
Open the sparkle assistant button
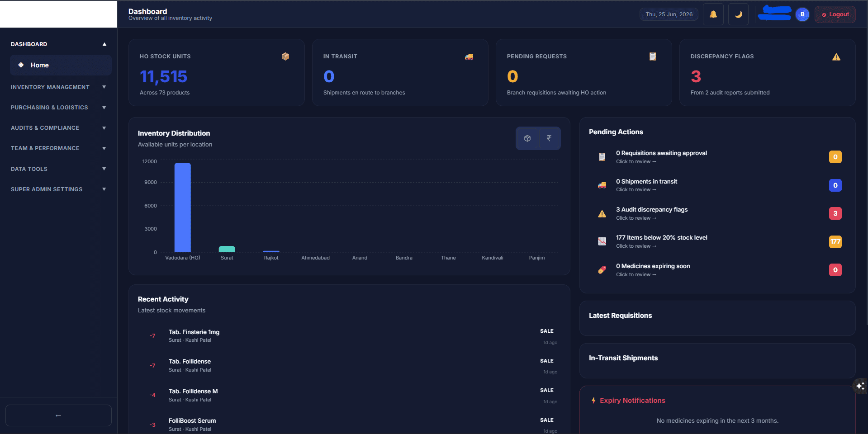pyautogui.click(x=860, y=386)
